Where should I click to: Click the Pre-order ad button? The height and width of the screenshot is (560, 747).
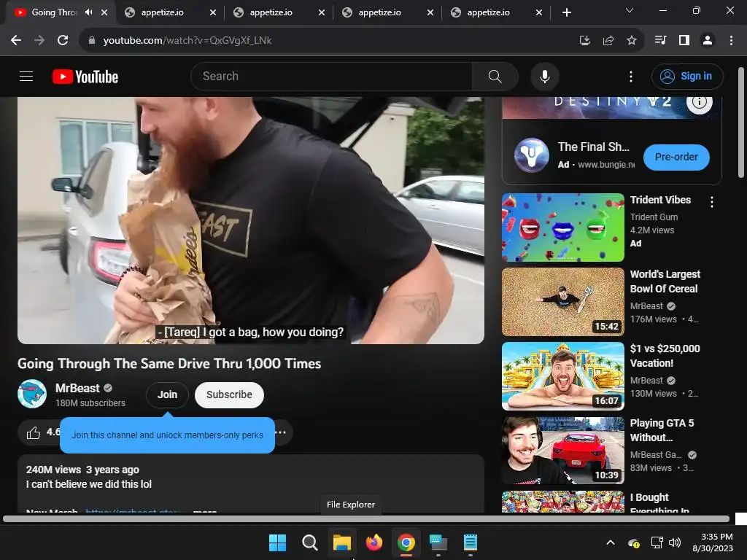pos(676,157)
